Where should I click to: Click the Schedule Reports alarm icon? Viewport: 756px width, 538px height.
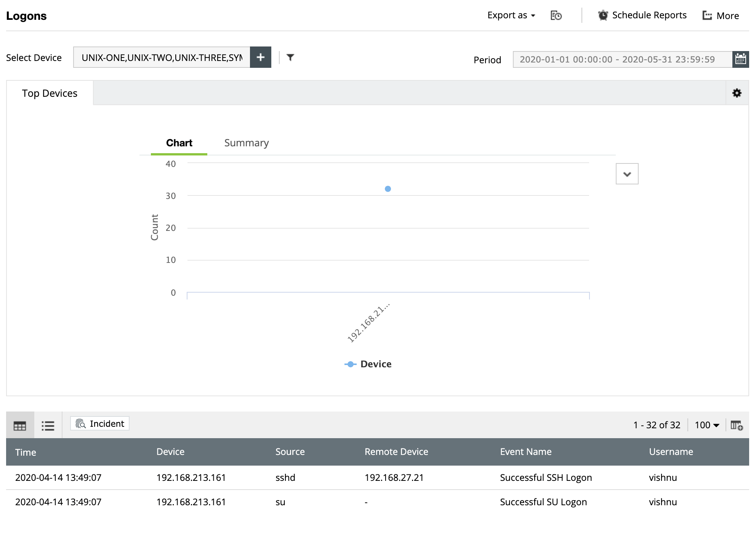point(603,16)
